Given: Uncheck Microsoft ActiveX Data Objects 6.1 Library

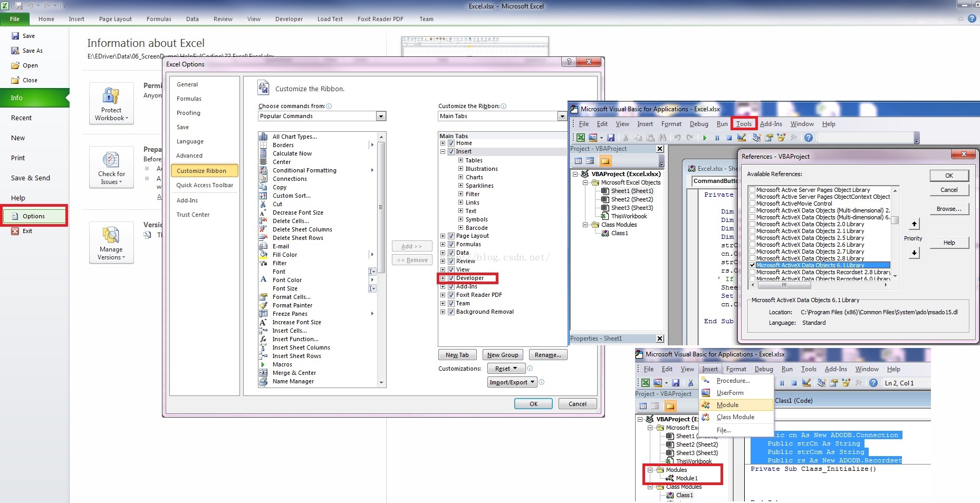Looking at the screenshot, I should 753,265.
